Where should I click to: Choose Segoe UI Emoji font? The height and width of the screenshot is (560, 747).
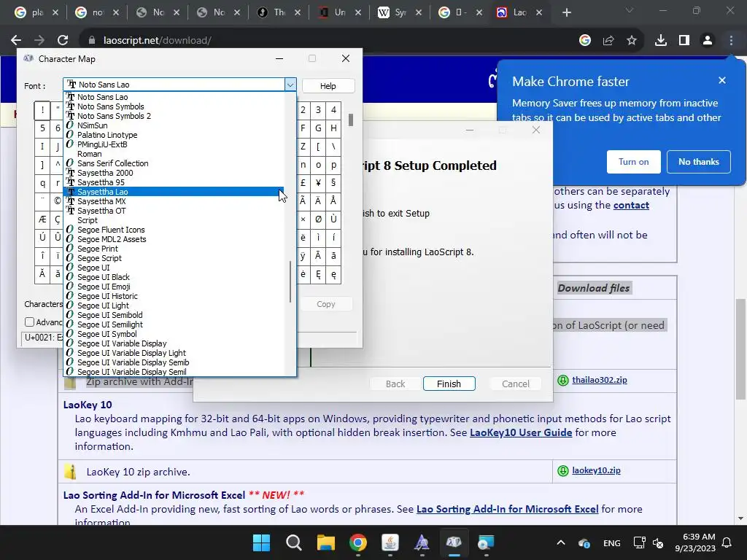tap(174, 286)
